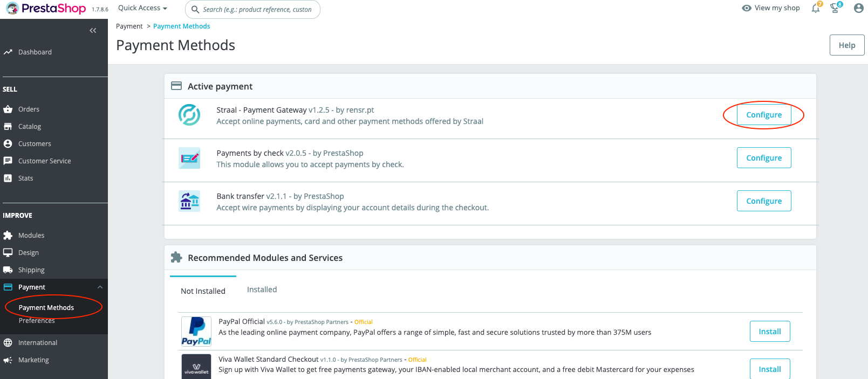Screen dimensions: 868x379
Task: Open the Quick Access dropdown
Action: pyautogui.click(x=142, y=8)
